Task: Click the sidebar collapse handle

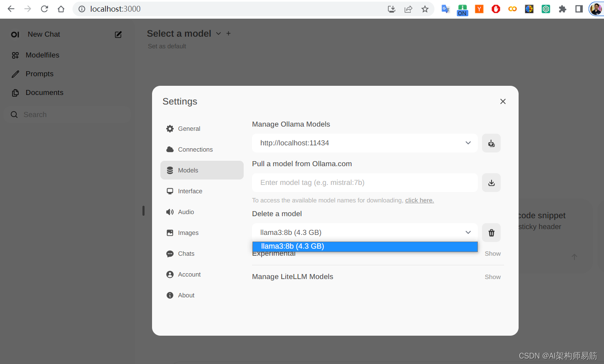Action: coord(143,211)
